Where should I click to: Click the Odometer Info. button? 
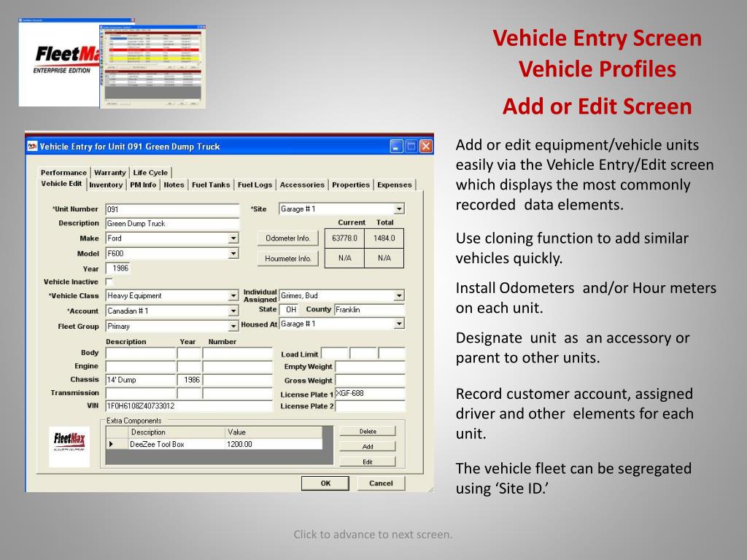(x=287, y=238)
